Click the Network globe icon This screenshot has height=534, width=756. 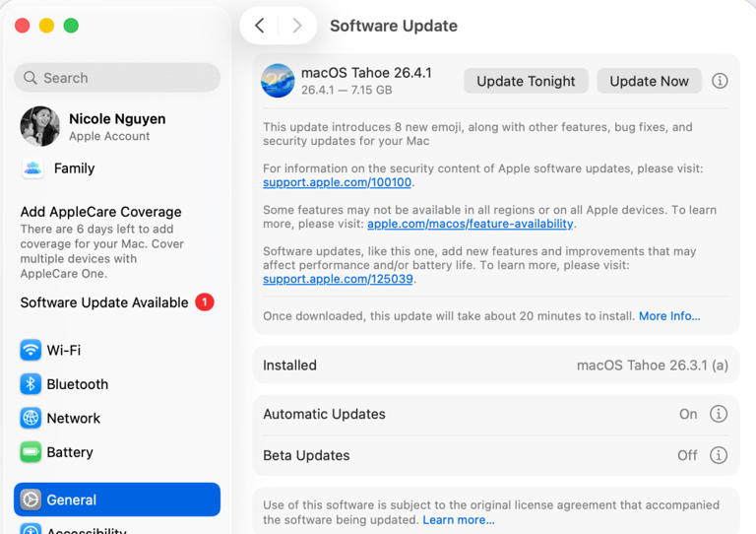[x=31, y=418]
